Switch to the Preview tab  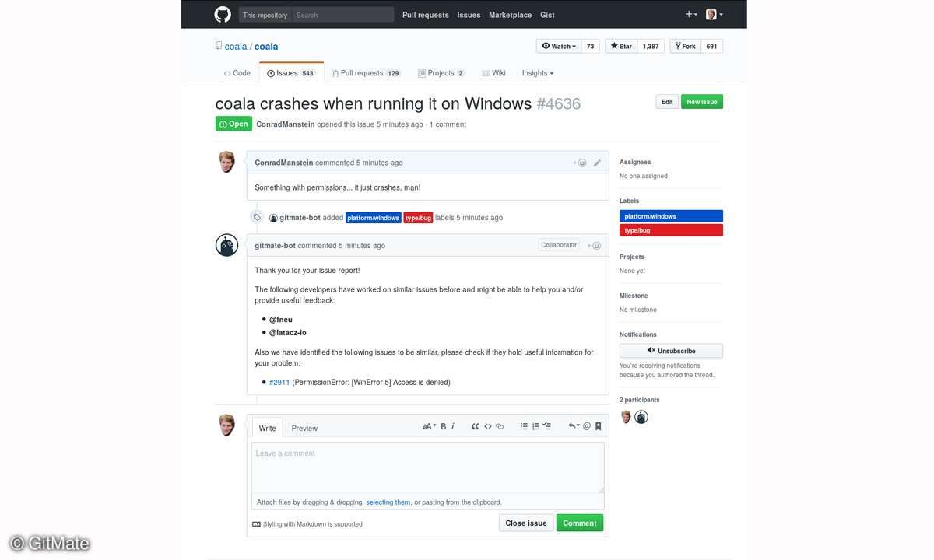[304, 429]
